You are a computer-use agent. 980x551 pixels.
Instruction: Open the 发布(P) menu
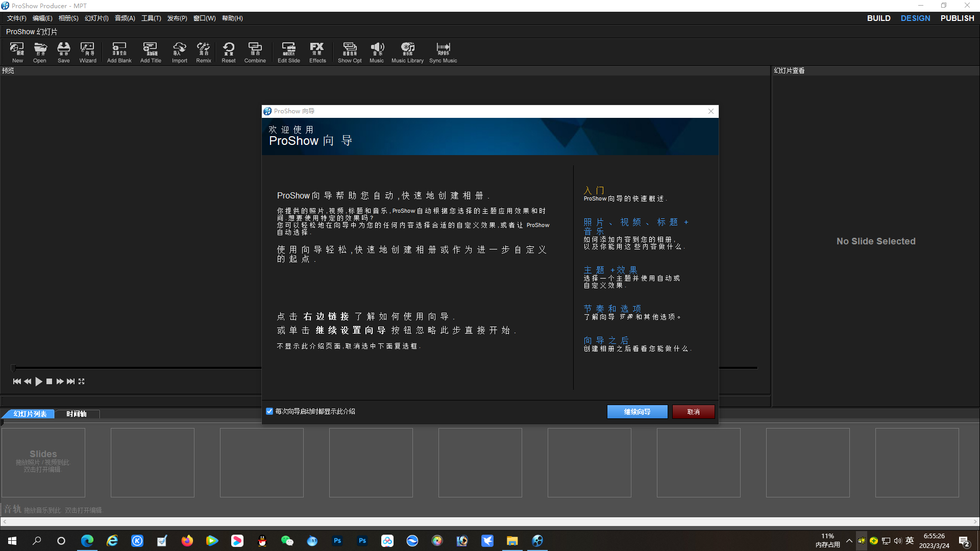(177, 18)
